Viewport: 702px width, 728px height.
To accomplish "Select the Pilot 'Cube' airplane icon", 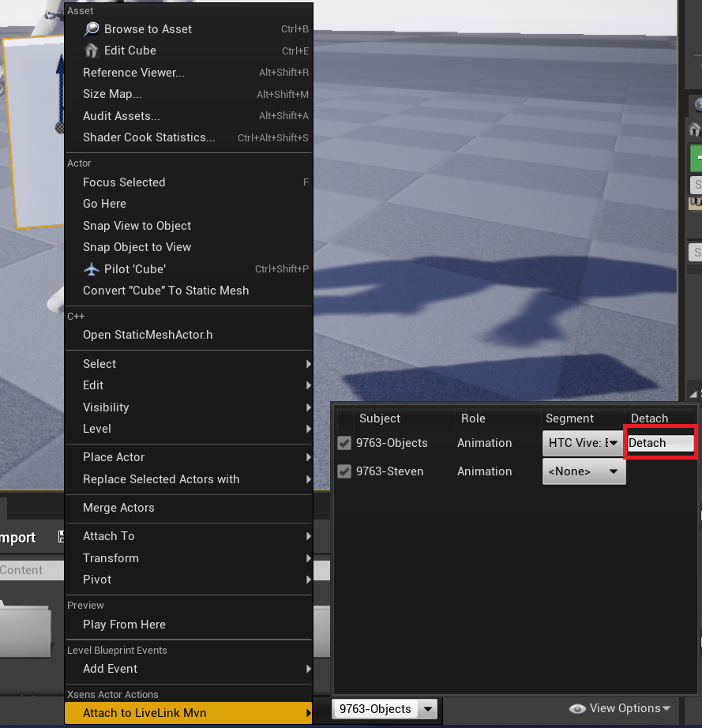I will [x=92, y=268].
